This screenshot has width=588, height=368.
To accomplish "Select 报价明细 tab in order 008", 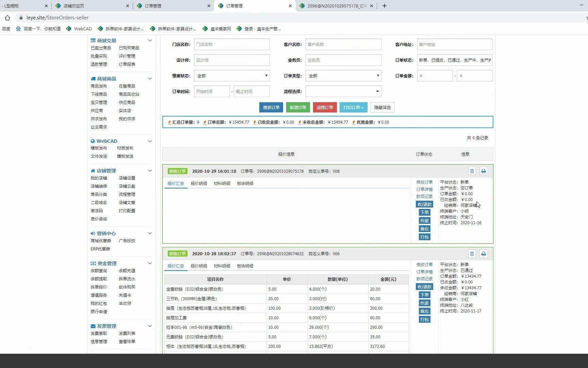I will pos(199,183).
